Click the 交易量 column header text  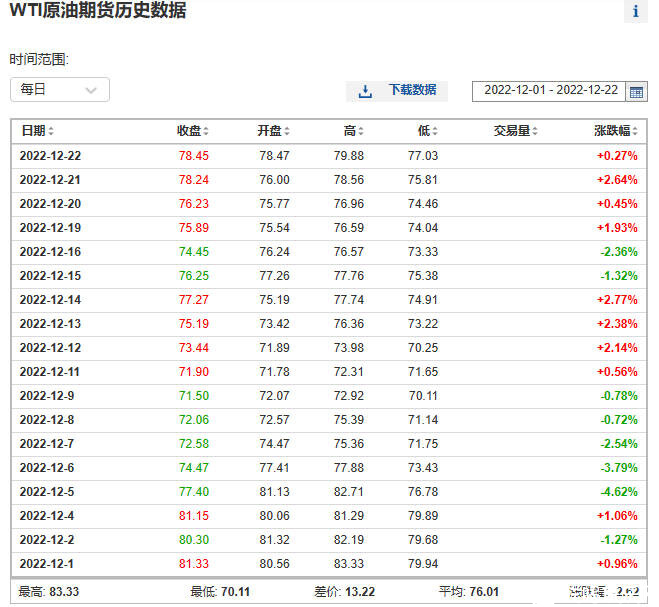[512, 131]
